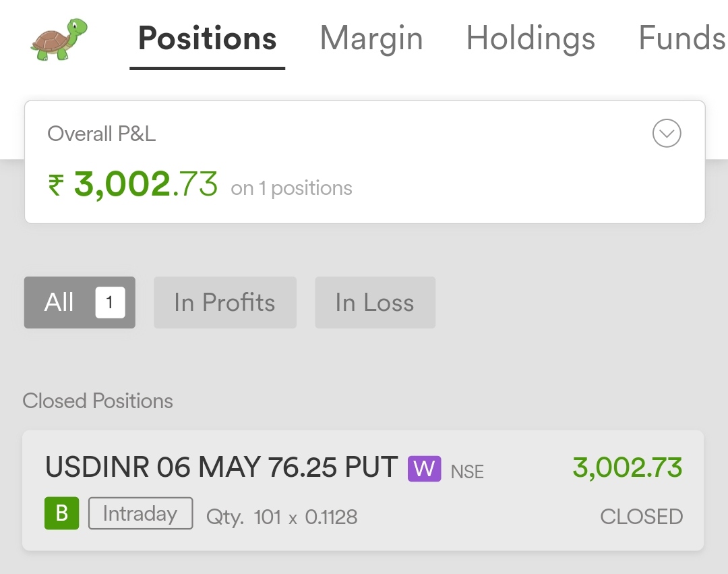The image size is (728, 574).
Task: Click the Overall P&L summary card
Action: point(365,162)
